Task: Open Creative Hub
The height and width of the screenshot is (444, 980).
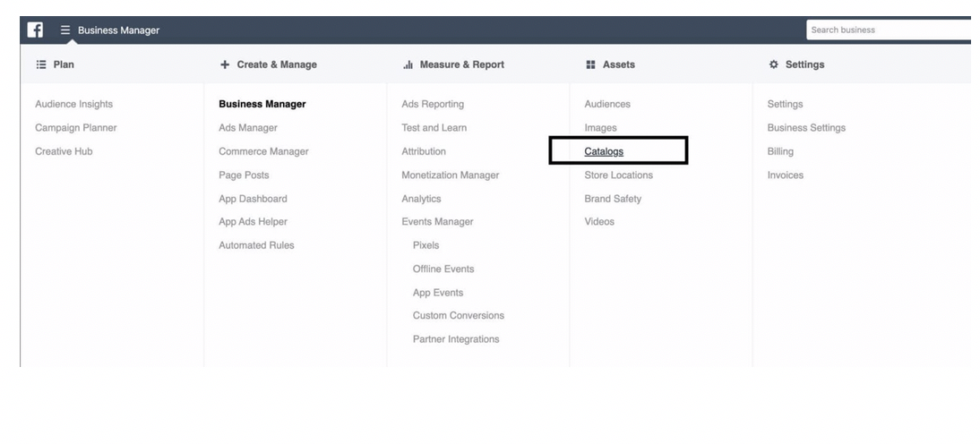Action: pyautogui.click(x=64, y=151)
